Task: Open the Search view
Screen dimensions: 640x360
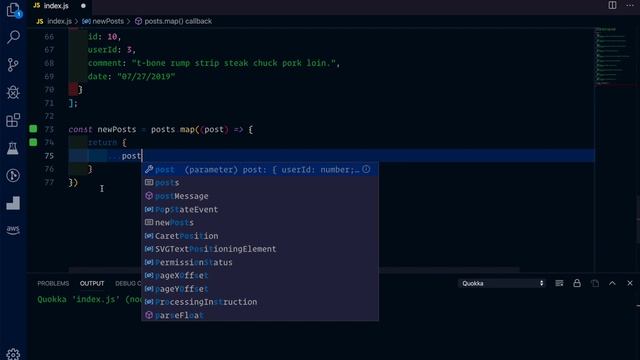Action: [x=13, y=37]
